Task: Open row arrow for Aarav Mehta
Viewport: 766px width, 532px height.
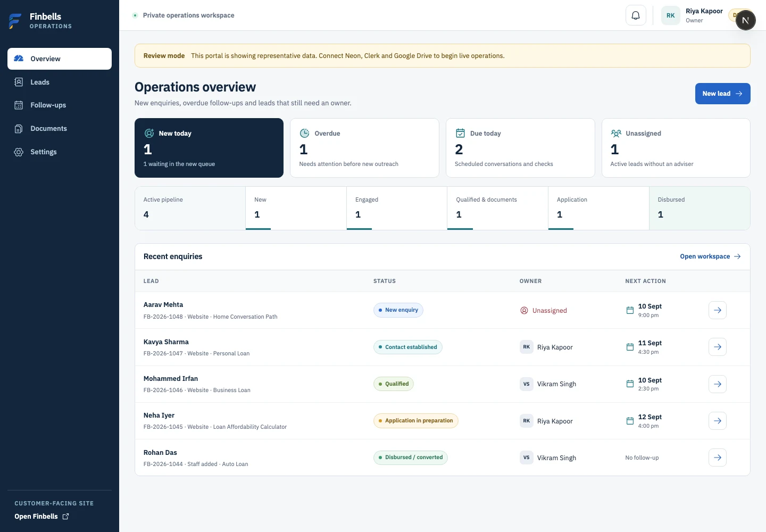Action: click(x=718, y=310)
